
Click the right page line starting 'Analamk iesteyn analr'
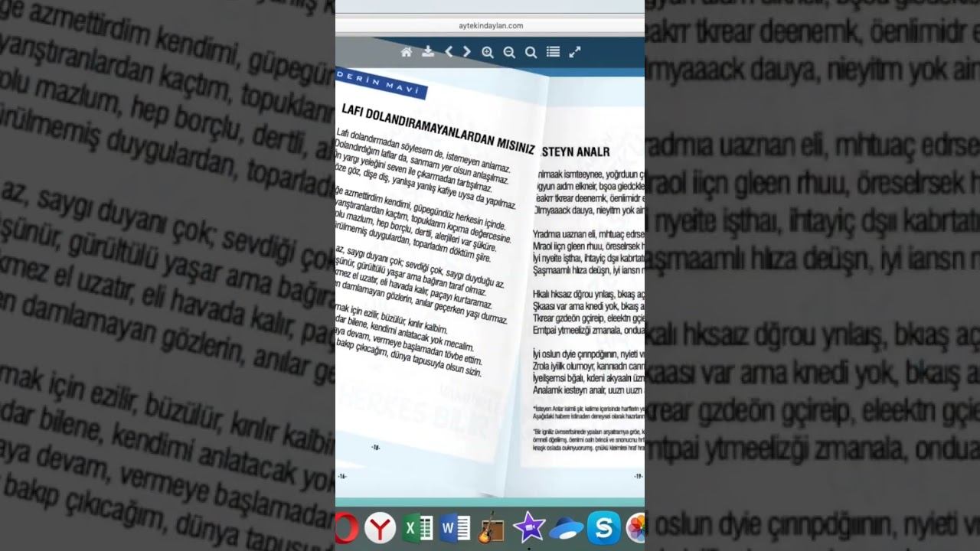(x=589, y=390)
